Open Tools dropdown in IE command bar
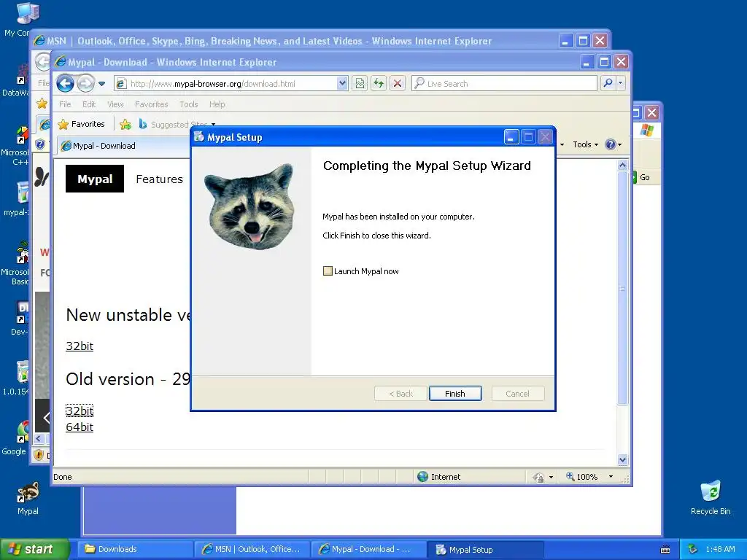The image size is (747, 560). pyautogui.click(x=585, y=144)
